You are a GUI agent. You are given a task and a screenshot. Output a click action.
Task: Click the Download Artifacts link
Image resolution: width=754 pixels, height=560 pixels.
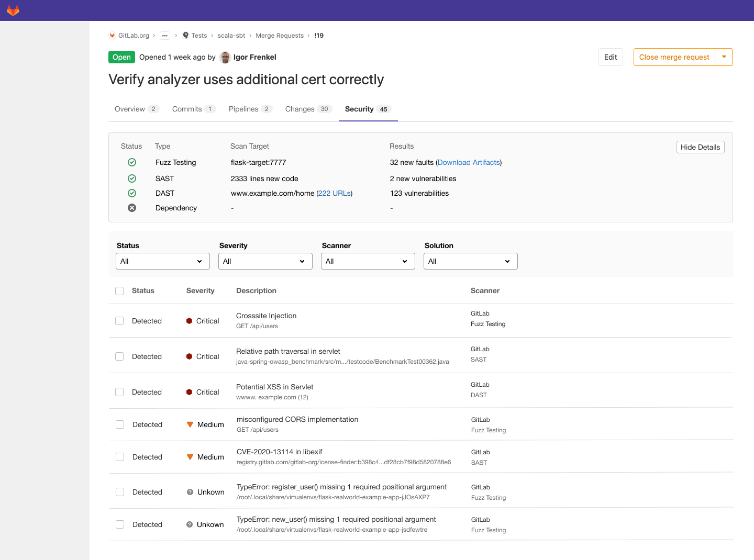coord(469,162)
